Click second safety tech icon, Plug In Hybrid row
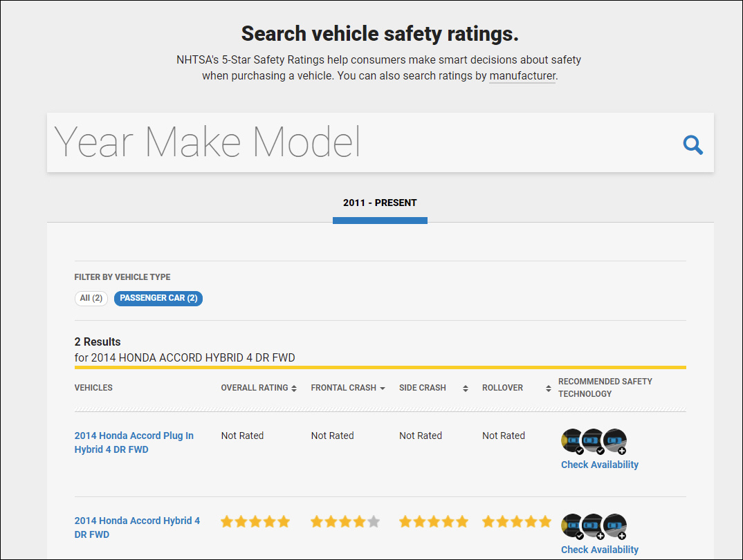This screenshot has height=560, width=743. click(x=593, y=441)
